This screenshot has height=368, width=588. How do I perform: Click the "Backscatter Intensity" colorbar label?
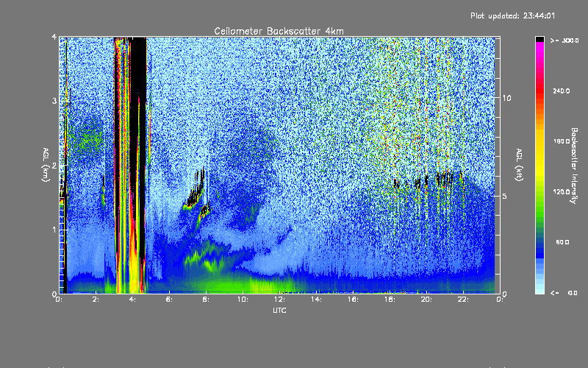(574, 166)
